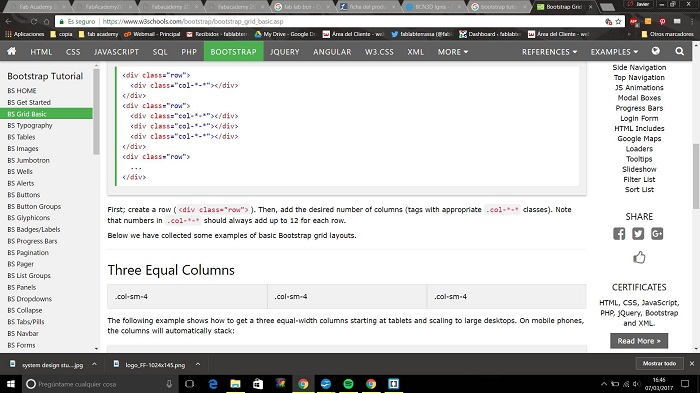This screenshot has height=393, width=700.
Task: Click Pinterest extension icon
Action: pyautogui.click(x=662, y=21)
